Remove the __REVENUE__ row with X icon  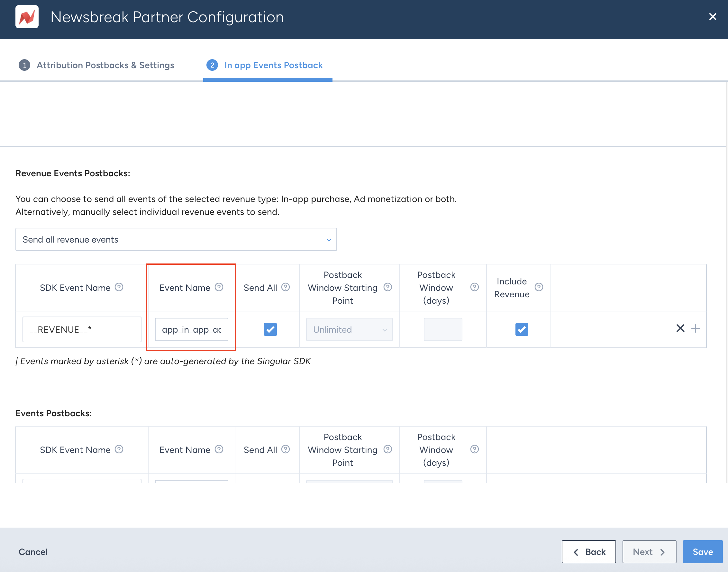tap(680, 328)
